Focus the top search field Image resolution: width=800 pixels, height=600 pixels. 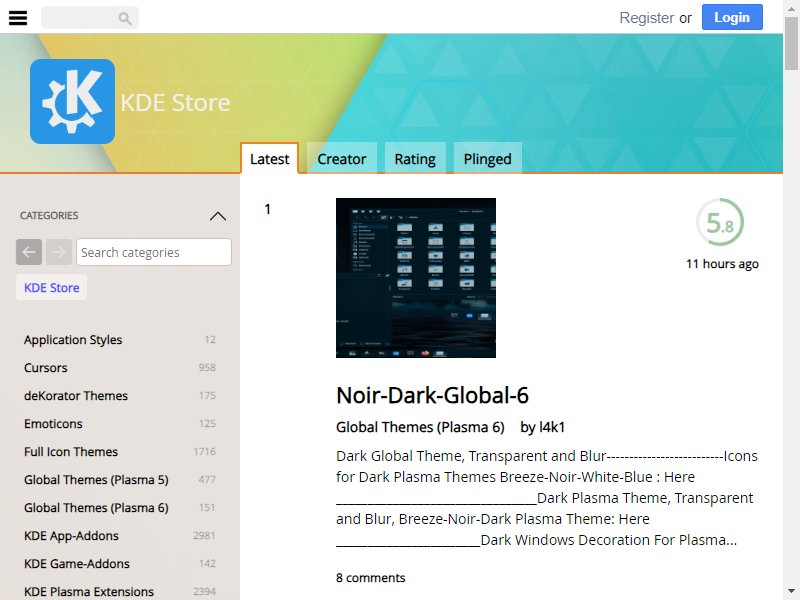point(89,18)
